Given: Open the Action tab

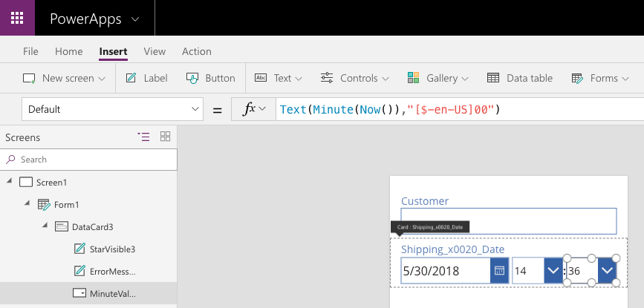Looking at the screenshot, I should (x=196, y=51).
